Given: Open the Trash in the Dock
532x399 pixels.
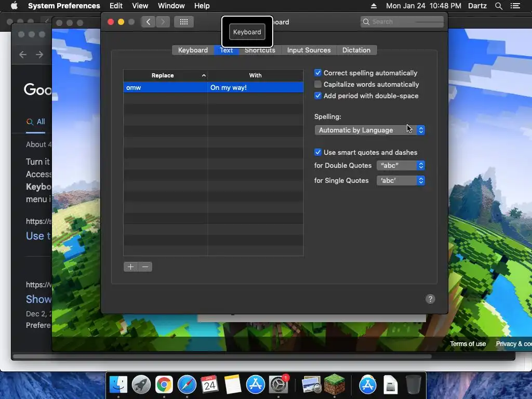Looking at the screenshot, I should coord(413,385).
